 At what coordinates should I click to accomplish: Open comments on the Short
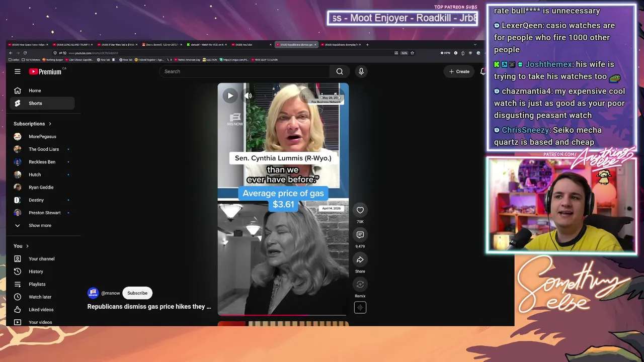[x=360, y=235]
